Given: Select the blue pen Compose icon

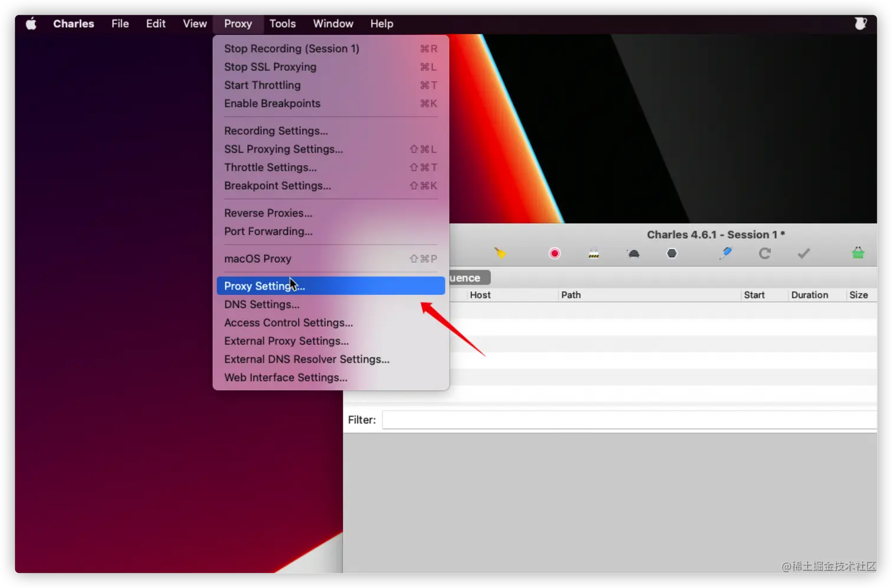Looking at the screenshot, I should tap(726, 253).
